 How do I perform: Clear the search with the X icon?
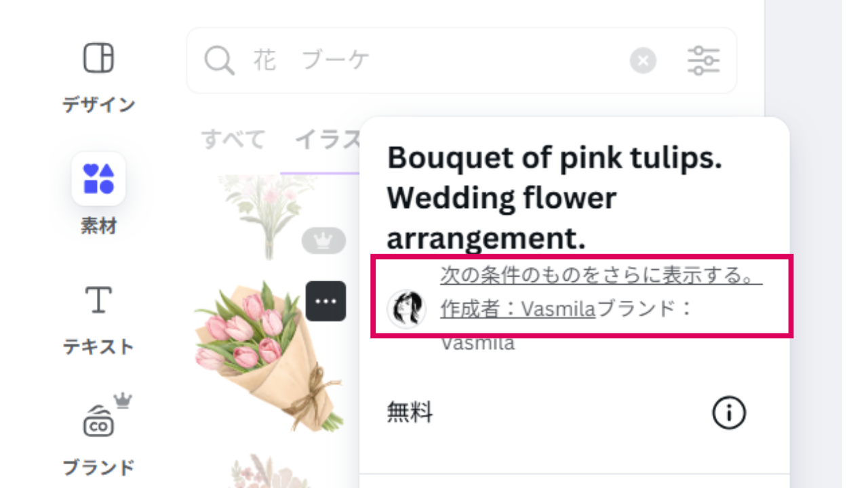click(x=643, y=61)
